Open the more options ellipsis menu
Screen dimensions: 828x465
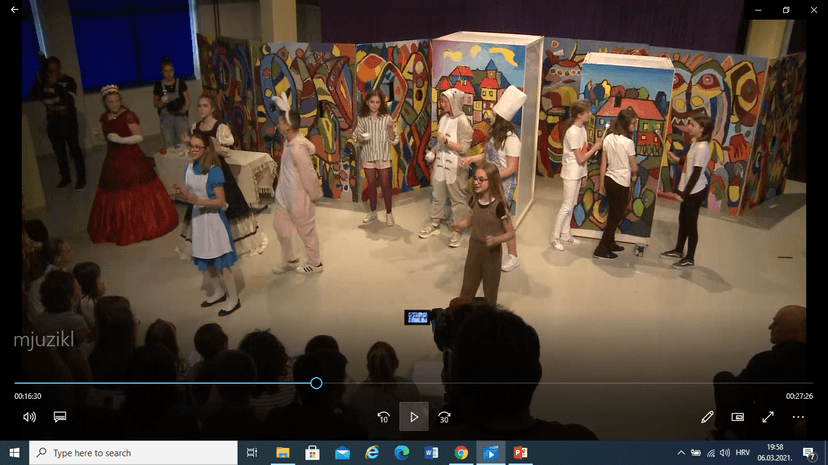[798, 417]
